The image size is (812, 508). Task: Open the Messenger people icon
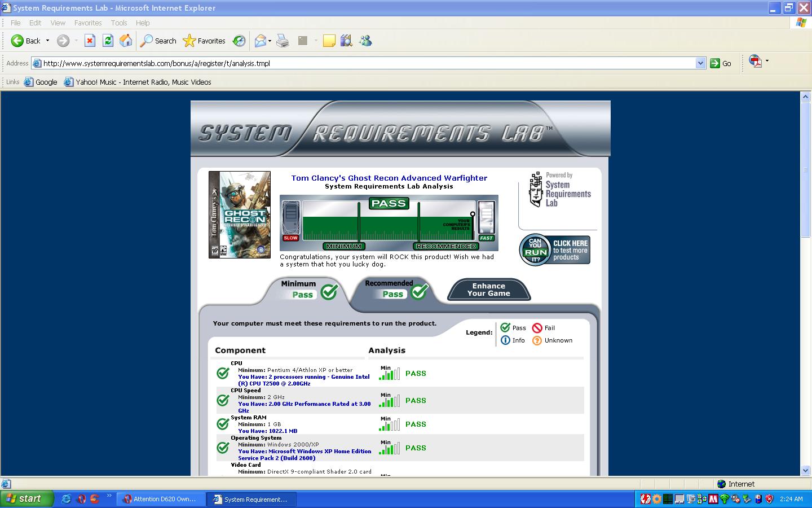point(365,41)
